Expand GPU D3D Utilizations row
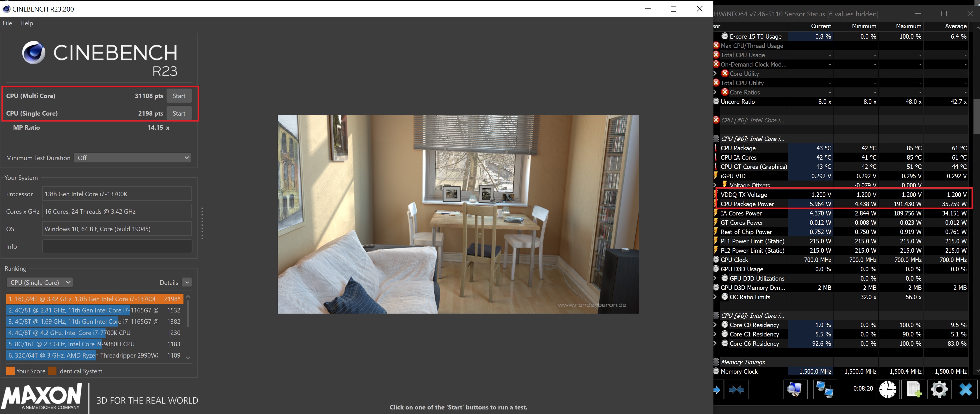Image resolution: width=980 pixels, height=414 pixels. coord(715,278)
